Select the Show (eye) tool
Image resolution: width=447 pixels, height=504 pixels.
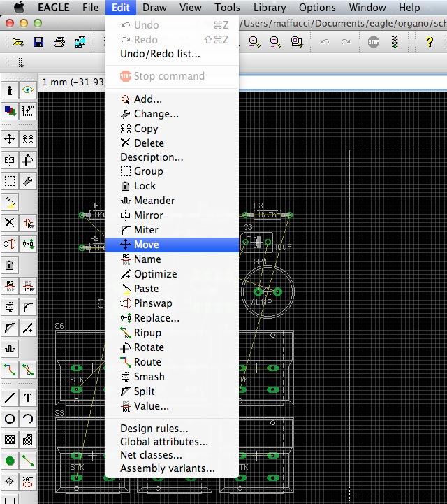coord(28,90)
